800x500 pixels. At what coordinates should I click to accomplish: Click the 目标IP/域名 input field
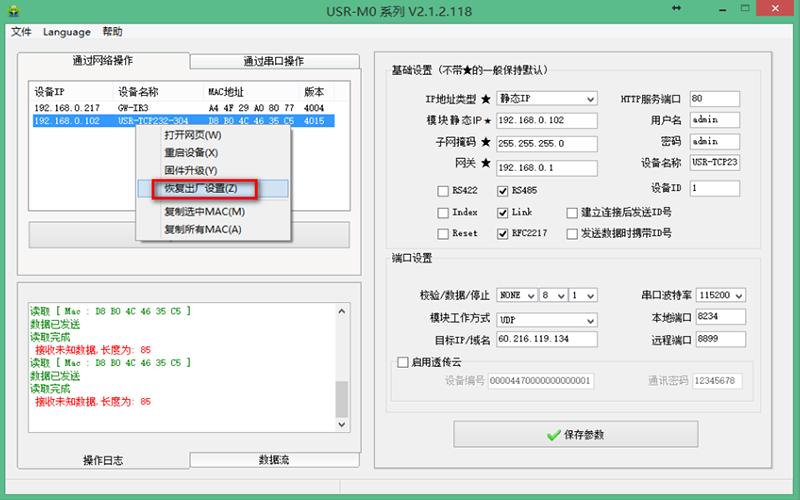546,340
